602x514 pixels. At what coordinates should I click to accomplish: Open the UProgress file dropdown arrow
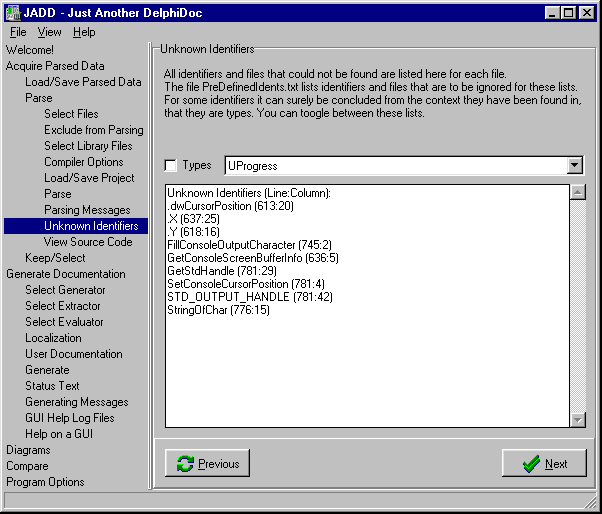pos(574,165)
